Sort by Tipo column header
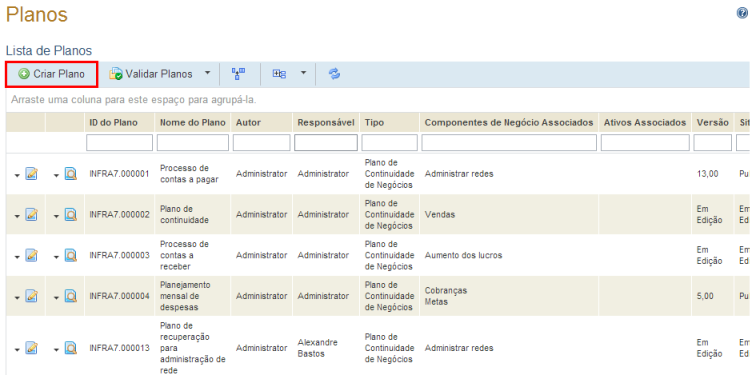Viewport: 756px width, 375px height. (x=375, y=123)
